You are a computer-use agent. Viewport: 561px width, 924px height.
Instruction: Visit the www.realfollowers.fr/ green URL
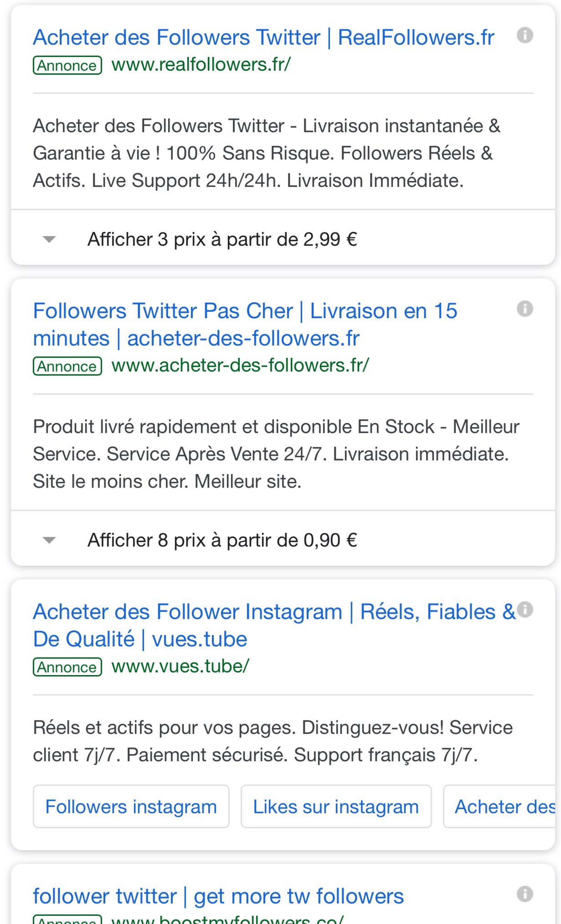pyautogui.click(x=201, y=65)
